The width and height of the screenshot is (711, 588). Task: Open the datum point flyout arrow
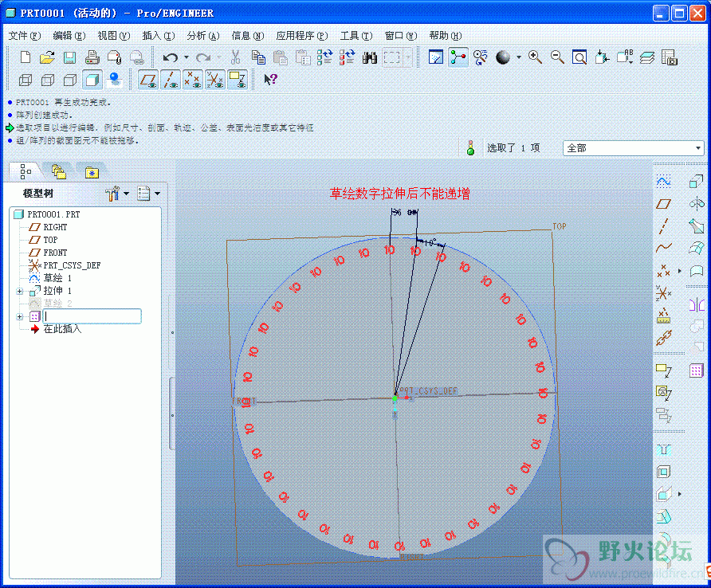[x=679, y=271]
